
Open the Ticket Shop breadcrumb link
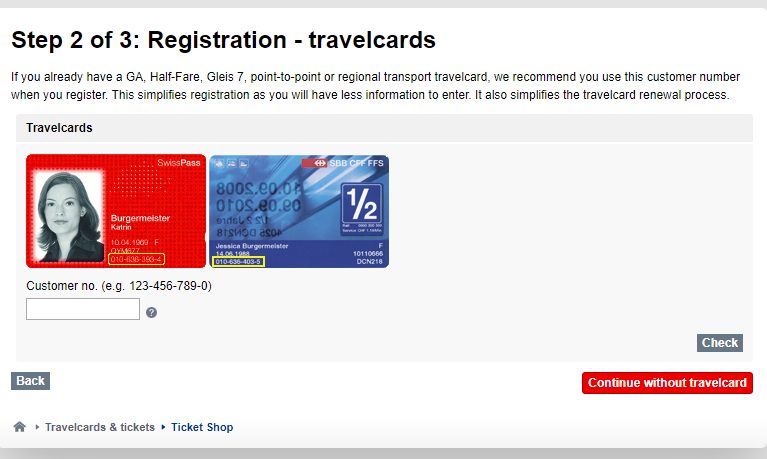202,427
